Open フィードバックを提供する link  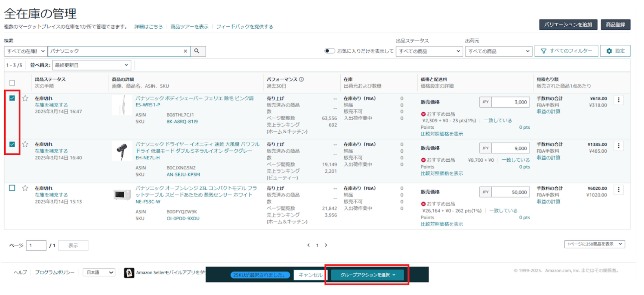tap(245, 27)
